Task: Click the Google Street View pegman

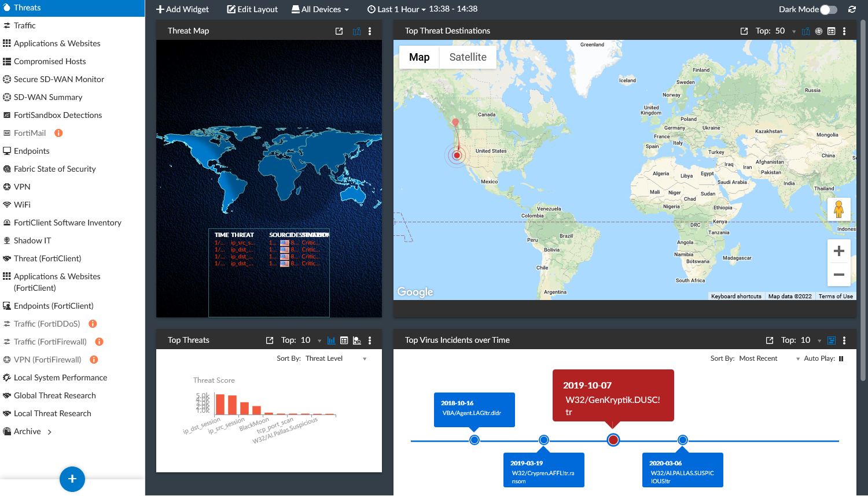Action: [x=838, y=209]
